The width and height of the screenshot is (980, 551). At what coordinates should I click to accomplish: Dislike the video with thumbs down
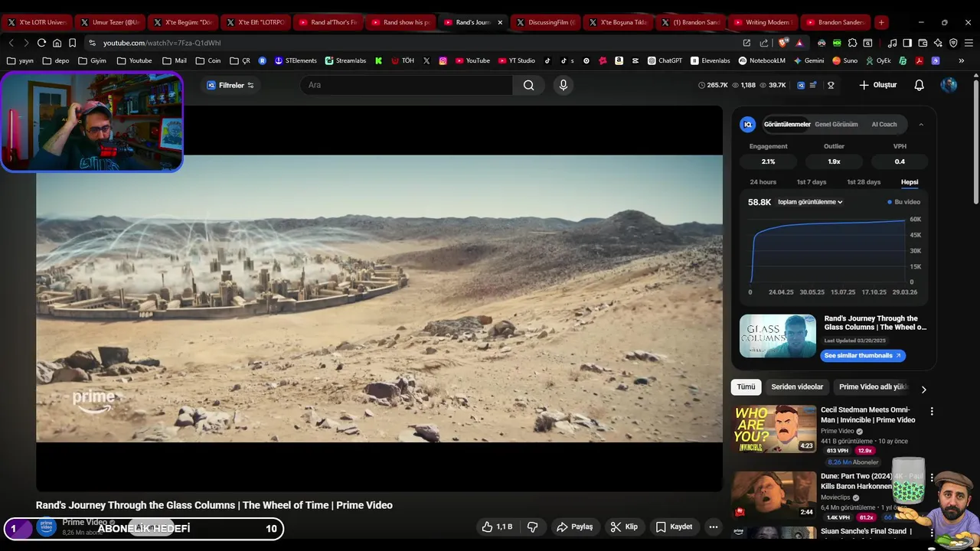533,527
